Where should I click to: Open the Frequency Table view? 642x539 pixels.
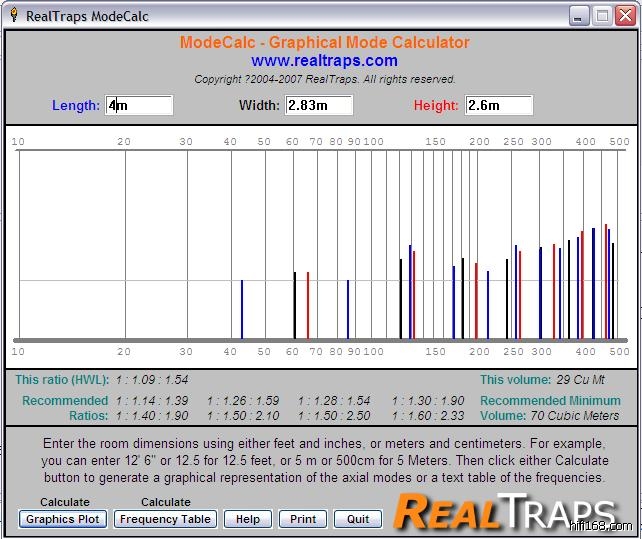pos(165,519)
